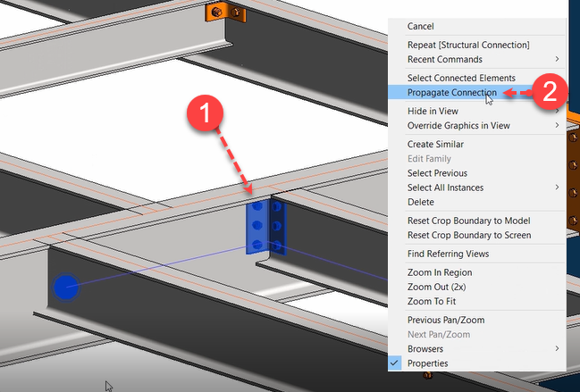
Task: Click Select Connected Elements
Action: (460, 78)
